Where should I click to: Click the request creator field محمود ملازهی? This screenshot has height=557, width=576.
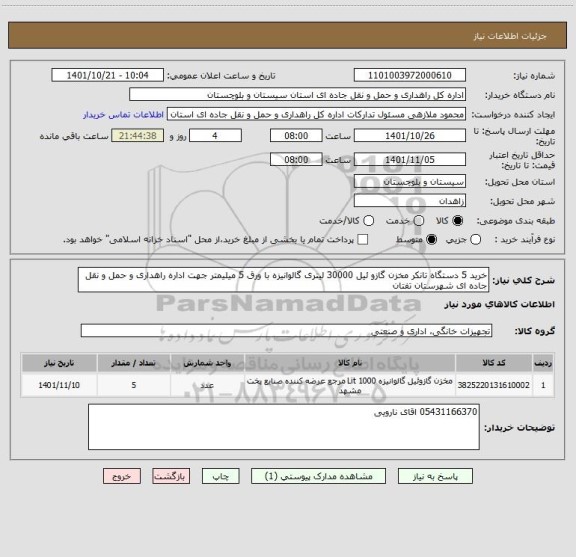[x=317, y=114]
